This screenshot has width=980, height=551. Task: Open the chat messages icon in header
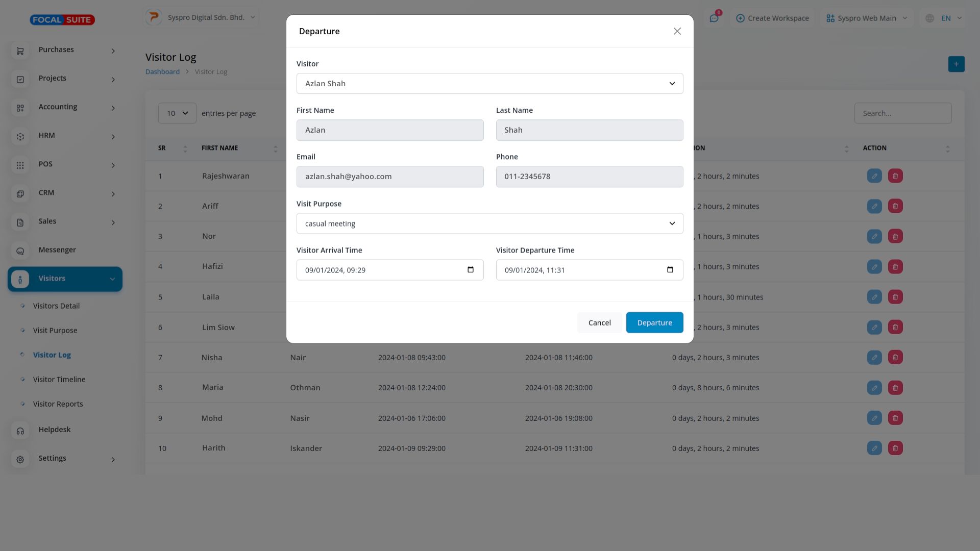(x=714, y=18)
